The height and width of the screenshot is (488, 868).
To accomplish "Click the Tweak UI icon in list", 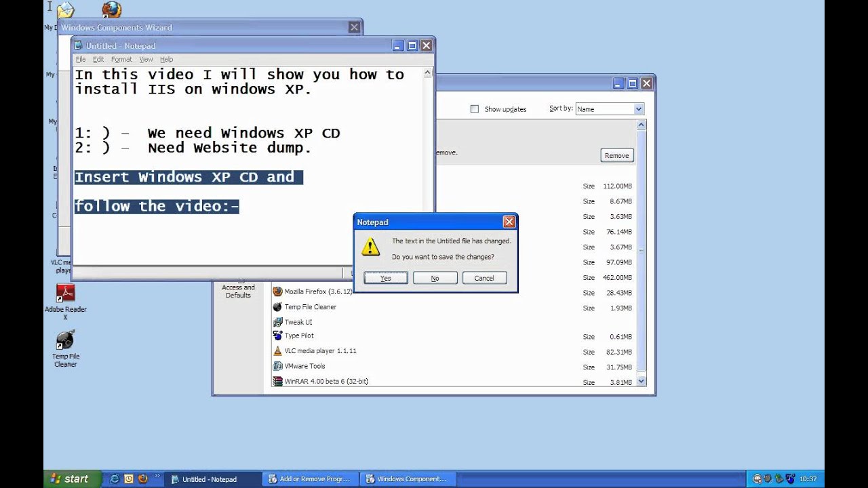I will pyautogui.click(x=277, y=322).
